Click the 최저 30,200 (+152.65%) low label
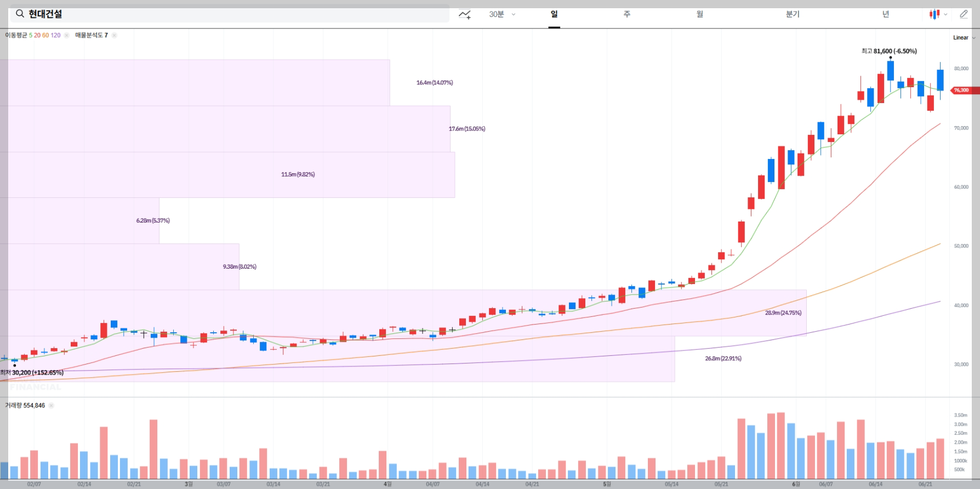This screenshot has width=980, height=489. click(32, 373)
